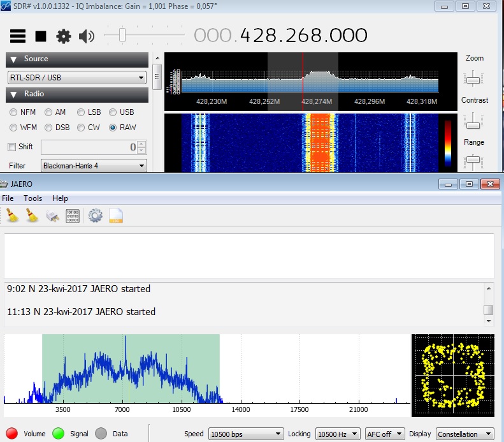The image size is (504, 442).
Task: Open the RTL-SDR / USB source dropdown
Action: point(76,78)
